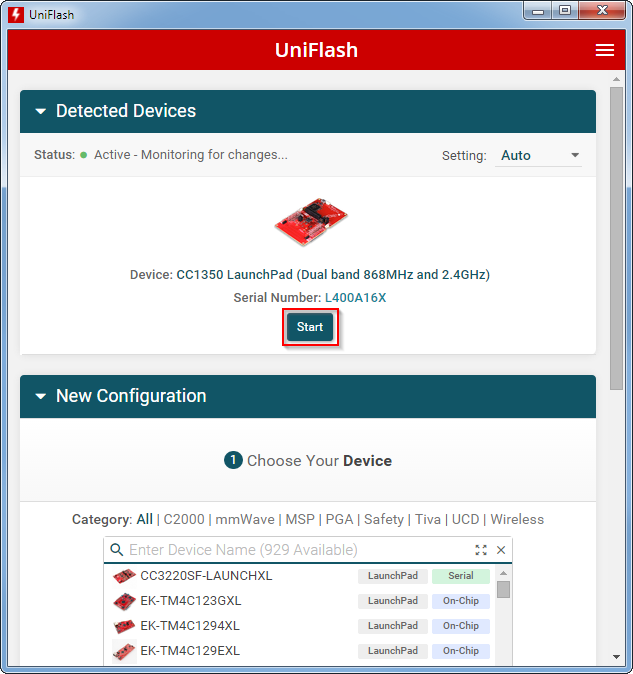Click On-Chip tag on EK-TM4C123GXL row
633x674 pixels.
pyautogui.click(x=461, y=601)
